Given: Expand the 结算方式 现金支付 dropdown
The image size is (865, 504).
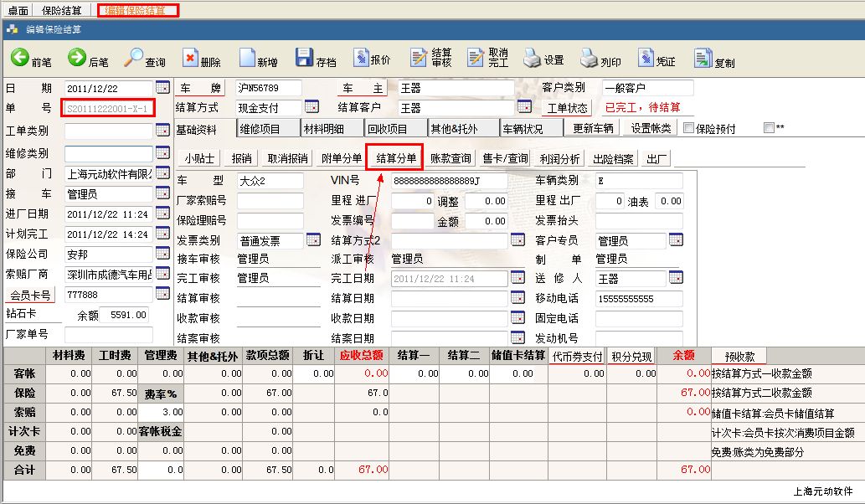Looking at the screenshot, I should (x=312, y=107).
